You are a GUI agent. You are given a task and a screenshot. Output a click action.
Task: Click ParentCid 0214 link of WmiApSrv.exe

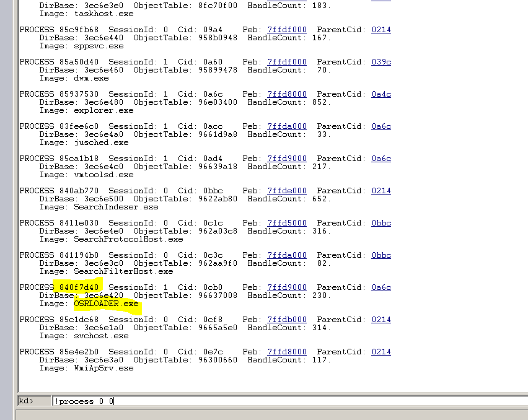(381, 352)
